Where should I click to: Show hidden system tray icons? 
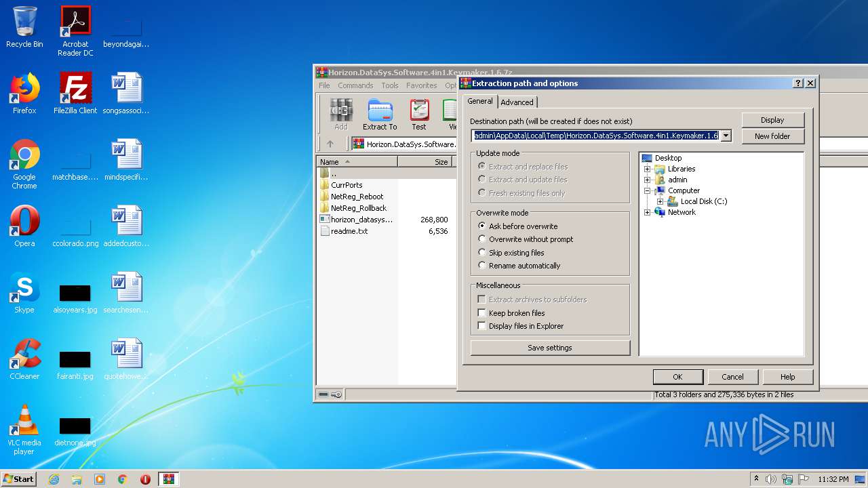(756, 479)
